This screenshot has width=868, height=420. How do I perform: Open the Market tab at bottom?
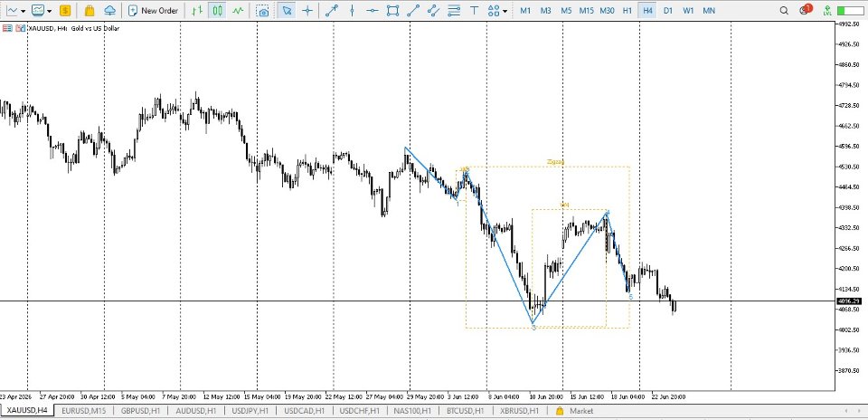click(x=575, y=411)
